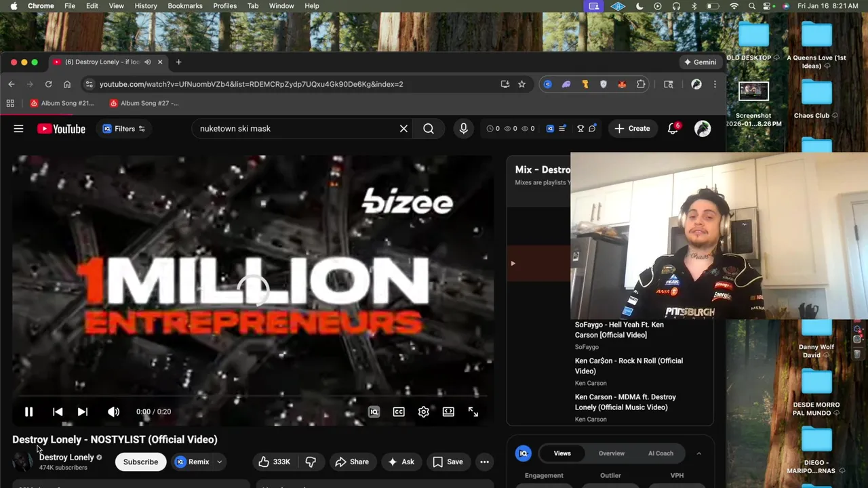868x488 pixels.
Task: Toggle closed captions on the player
Action: click(x=399, y=411)
